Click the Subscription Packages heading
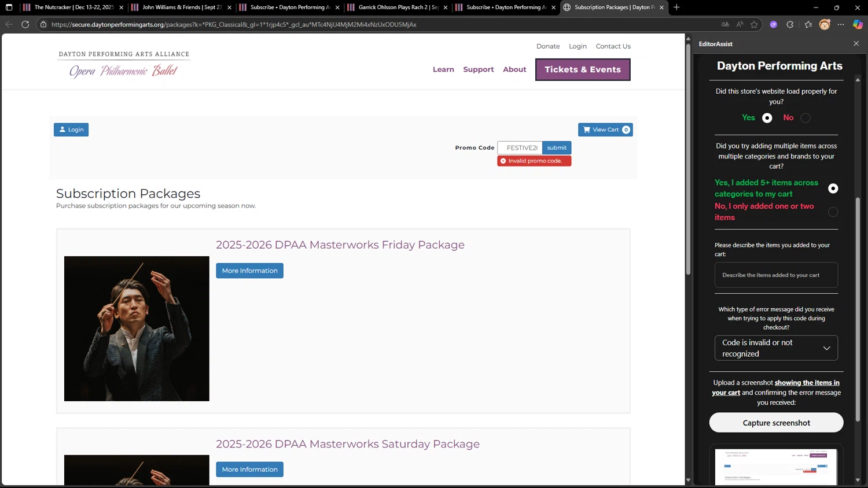This screenshot has width=868, height=488. (128, 194)
